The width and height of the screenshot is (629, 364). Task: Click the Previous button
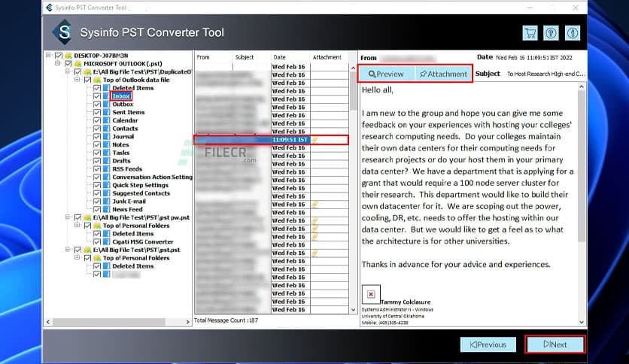click(488, 344)
